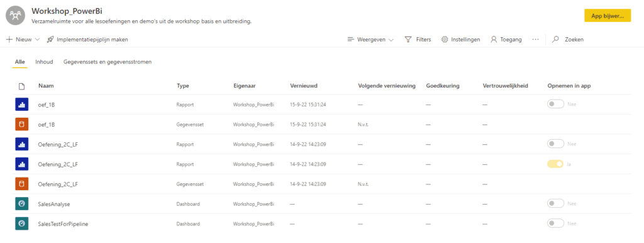Open the oef_1B item of type Rapport

47,105
